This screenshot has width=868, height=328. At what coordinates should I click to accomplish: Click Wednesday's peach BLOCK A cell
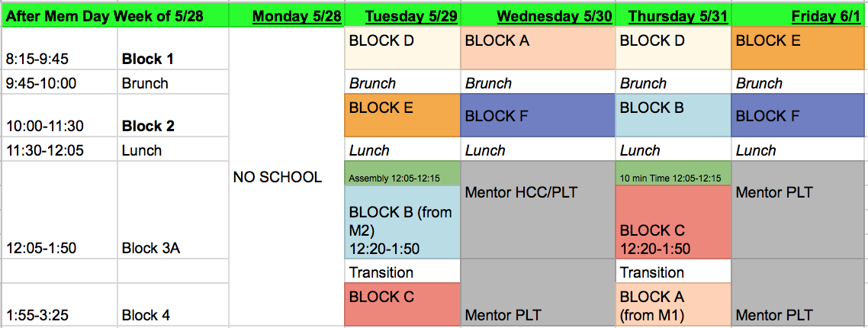coord(538,50)
